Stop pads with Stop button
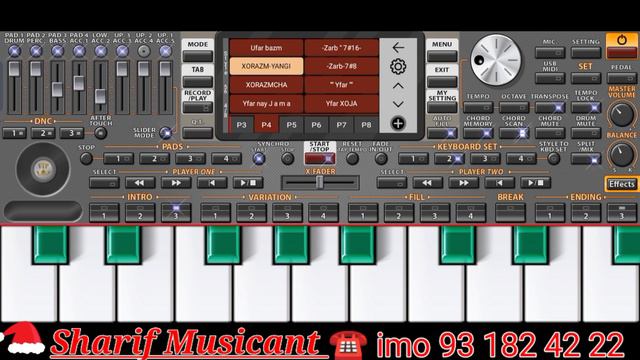640x360 pixels. click(x=86, y=159)
